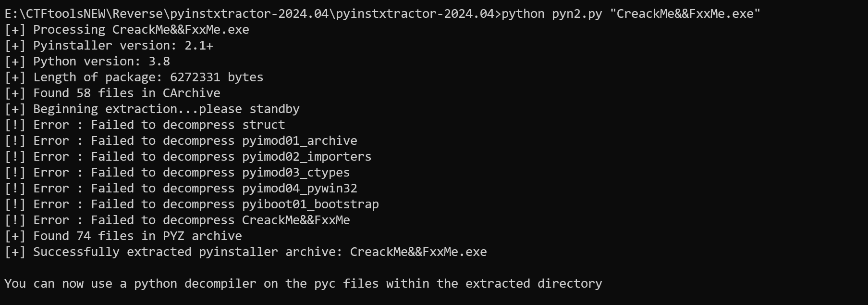Image resolution: width=868 pixels, height=305 pixels.
Task: Click the pyimod02_importers error line
Action: [202, 157]
